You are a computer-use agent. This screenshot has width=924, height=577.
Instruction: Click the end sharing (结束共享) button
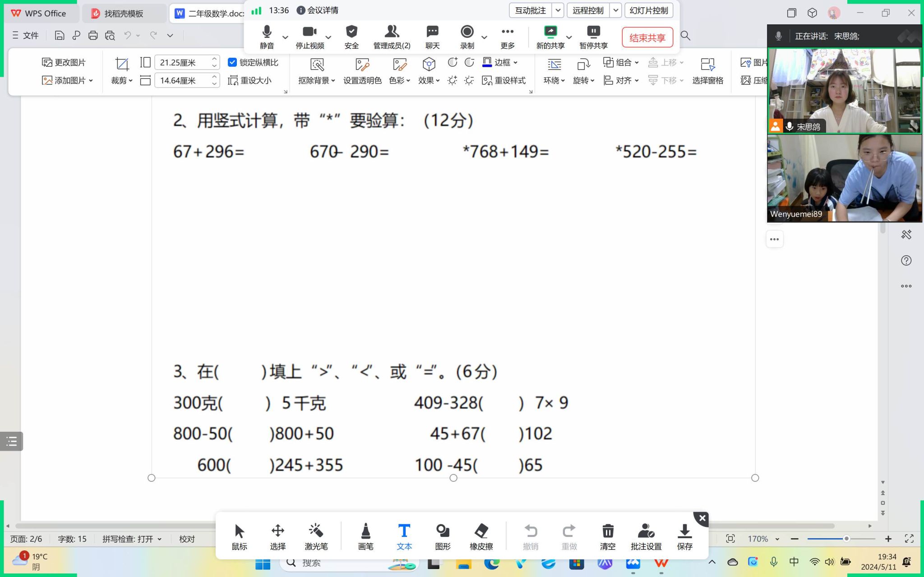[647, 37]
